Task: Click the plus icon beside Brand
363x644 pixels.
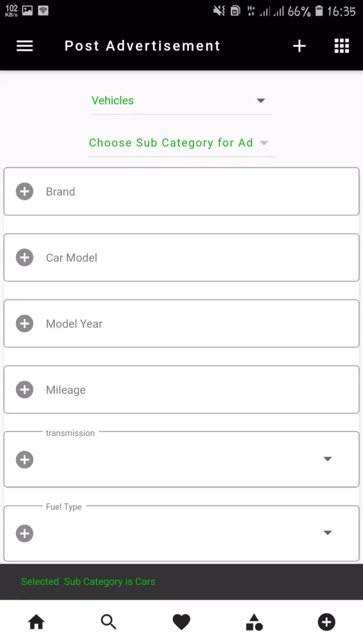Action: (25, 191)
